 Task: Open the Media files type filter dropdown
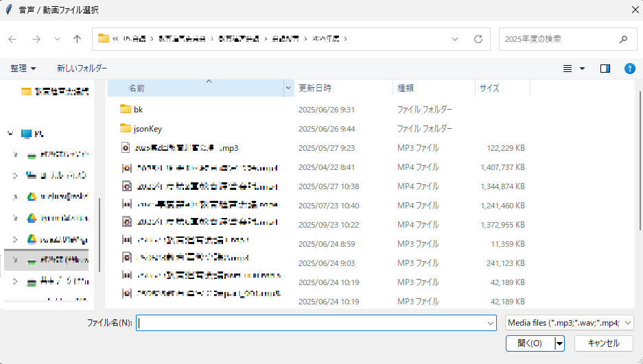pos(569,323)
